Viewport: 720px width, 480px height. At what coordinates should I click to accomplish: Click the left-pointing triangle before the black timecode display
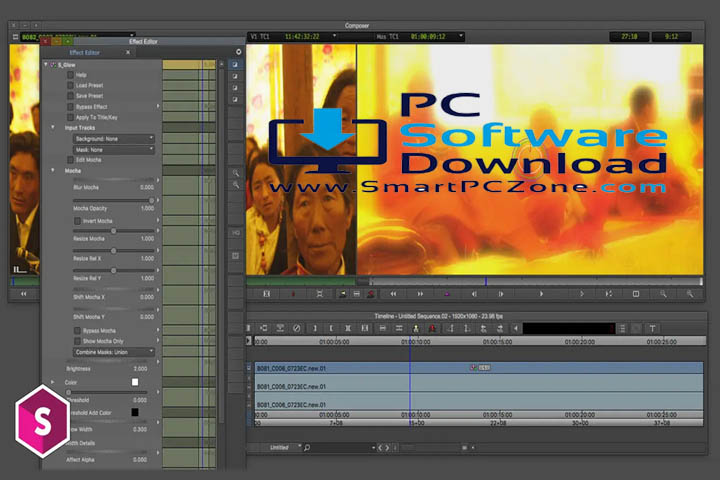pyautogui.click(x=516, y=328)
